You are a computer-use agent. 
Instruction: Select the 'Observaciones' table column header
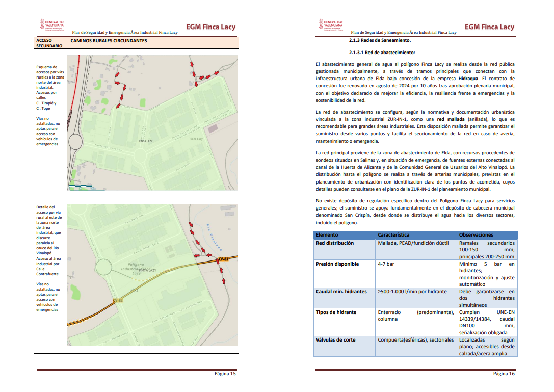[x=476, y=235]
